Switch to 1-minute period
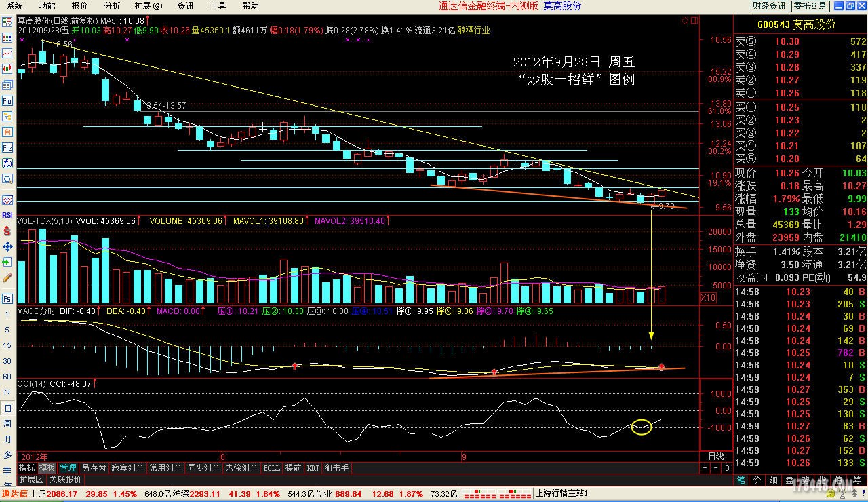 7,314
